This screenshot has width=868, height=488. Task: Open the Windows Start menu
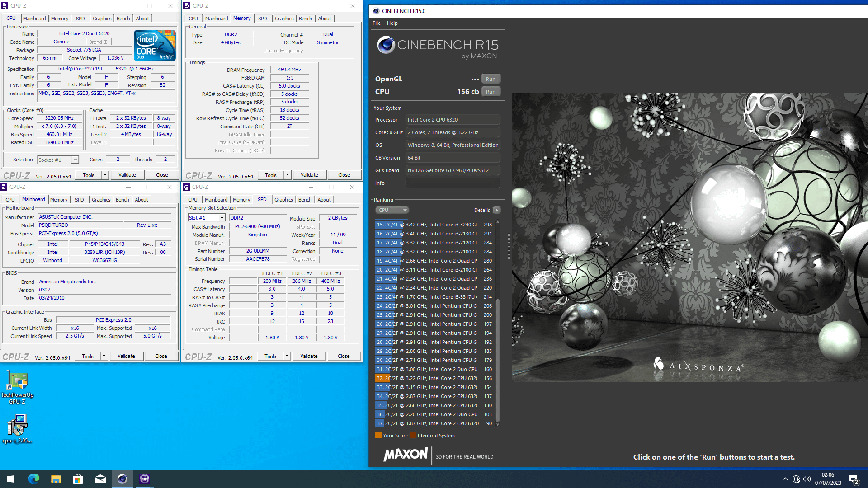pyautogui.click(x=11, y=479)
